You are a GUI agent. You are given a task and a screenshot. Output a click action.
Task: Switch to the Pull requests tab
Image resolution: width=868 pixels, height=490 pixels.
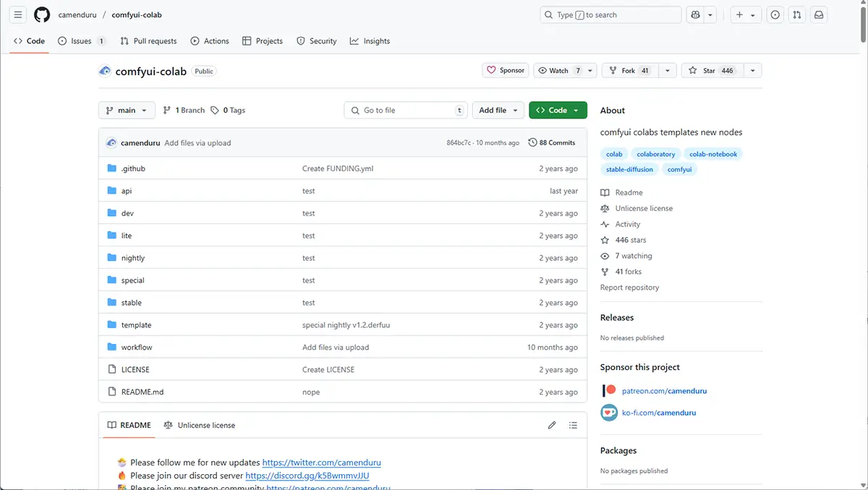coord(148,41)
